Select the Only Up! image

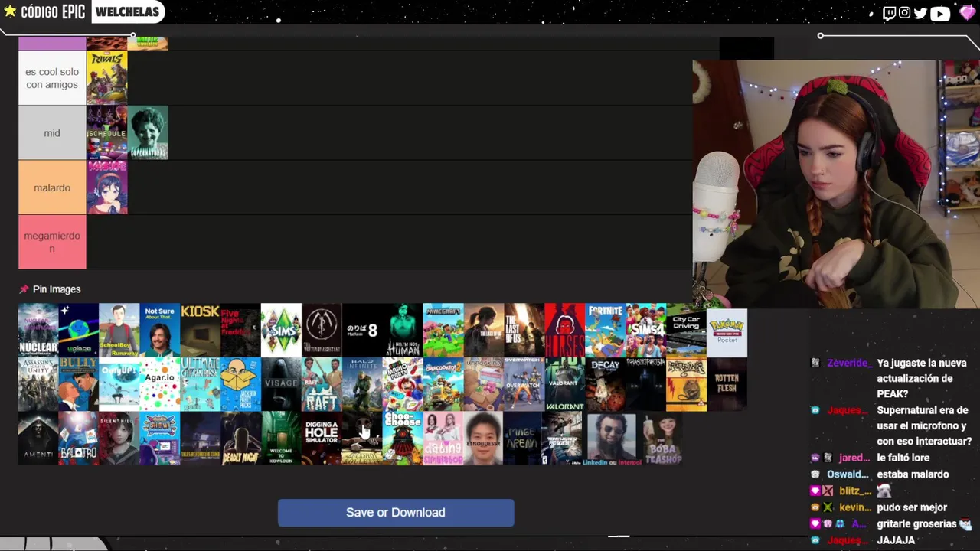[x=119, y=384]
